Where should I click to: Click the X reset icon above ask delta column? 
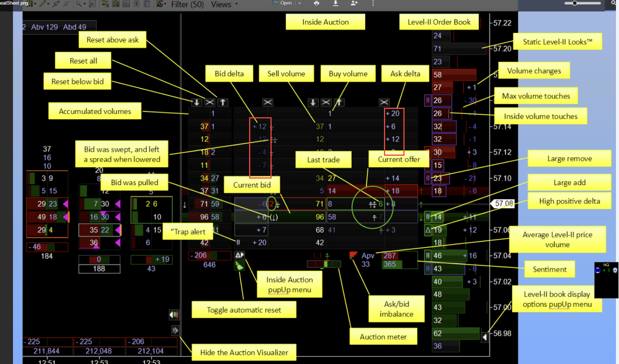384,102
